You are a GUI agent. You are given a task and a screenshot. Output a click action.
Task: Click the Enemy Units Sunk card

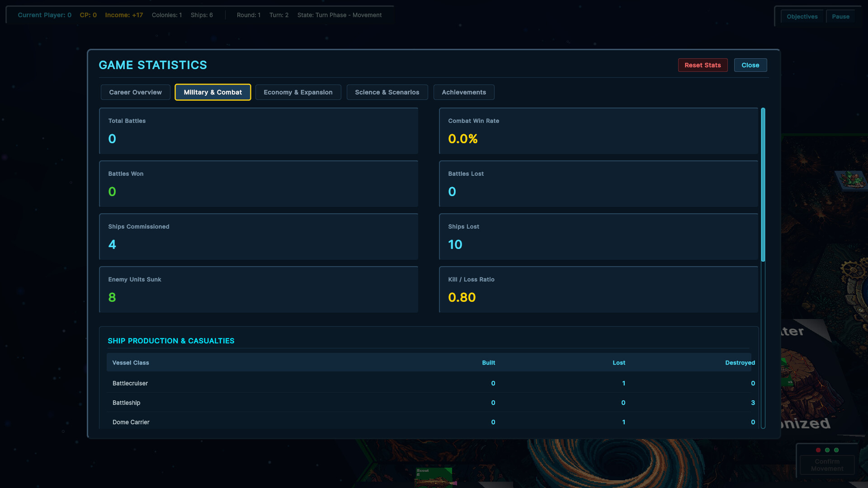pyautogui.click(x=259, y=290)
